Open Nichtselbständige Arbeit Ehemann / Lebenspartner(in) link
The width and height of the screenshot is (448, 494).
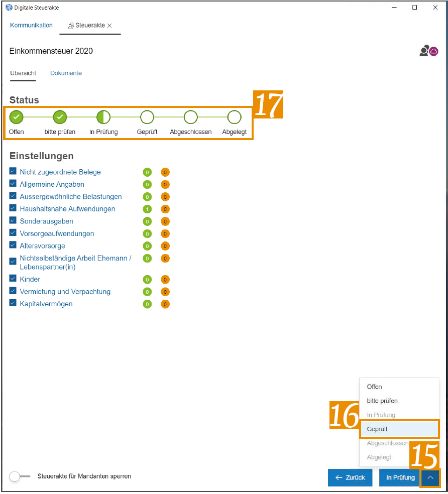pos(75,263)
